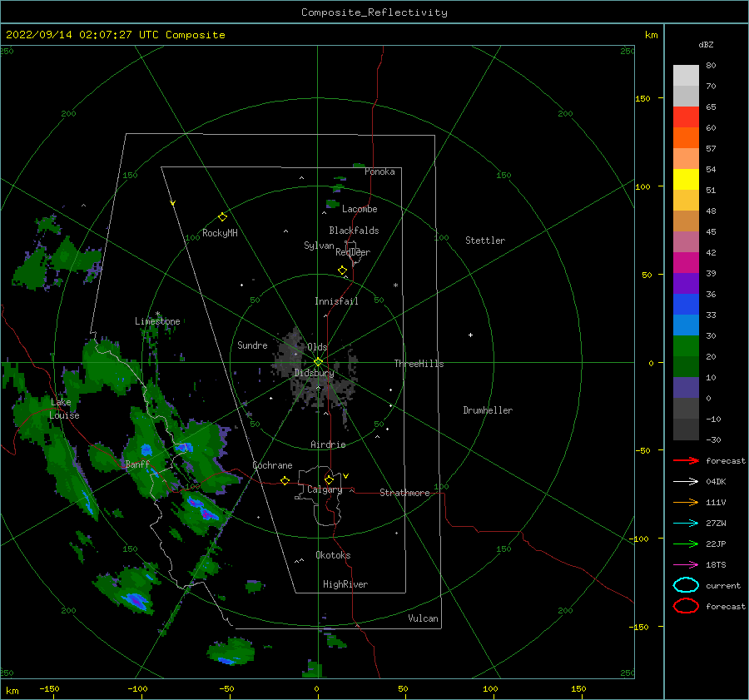The image size is (749, 700).
Task: Click the Innisfail label
Action: [336, 301]
